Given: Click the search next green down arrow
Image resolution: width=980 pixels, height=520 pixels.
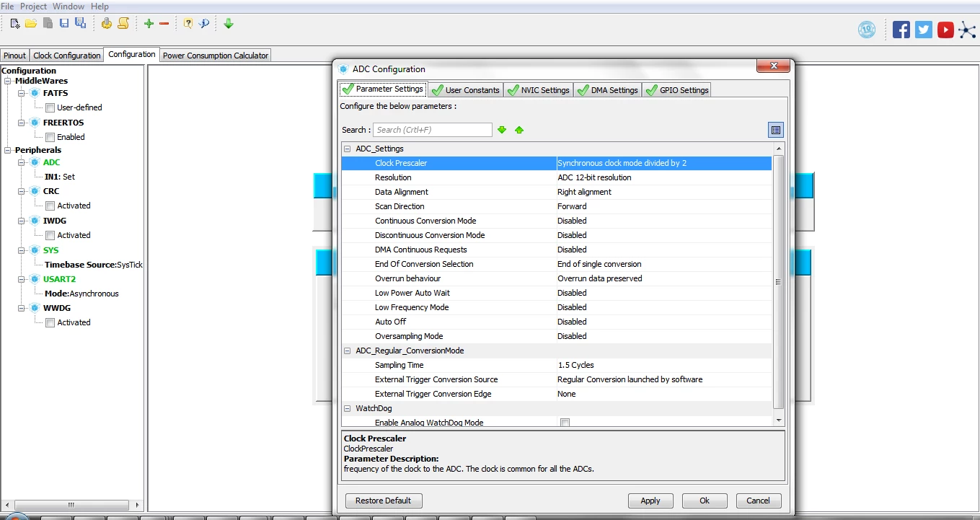Looking at the screenshot, I should coord(502,130).
